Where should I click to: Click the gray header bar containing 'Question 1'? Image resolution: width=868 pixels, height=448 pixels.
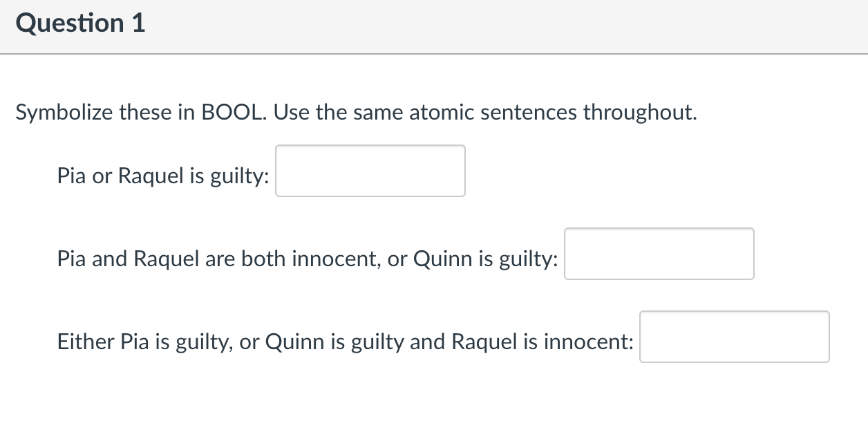click(x=434, y=26)
